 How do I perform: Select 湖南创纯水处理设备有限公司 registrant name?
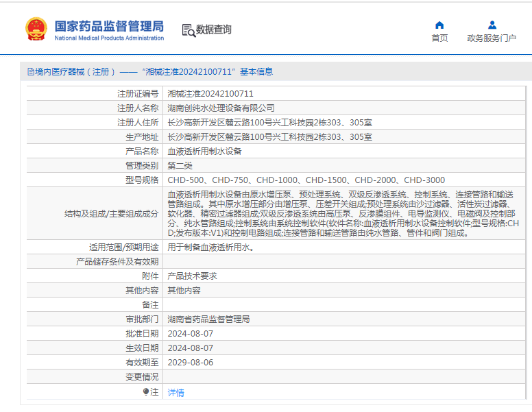221,108
